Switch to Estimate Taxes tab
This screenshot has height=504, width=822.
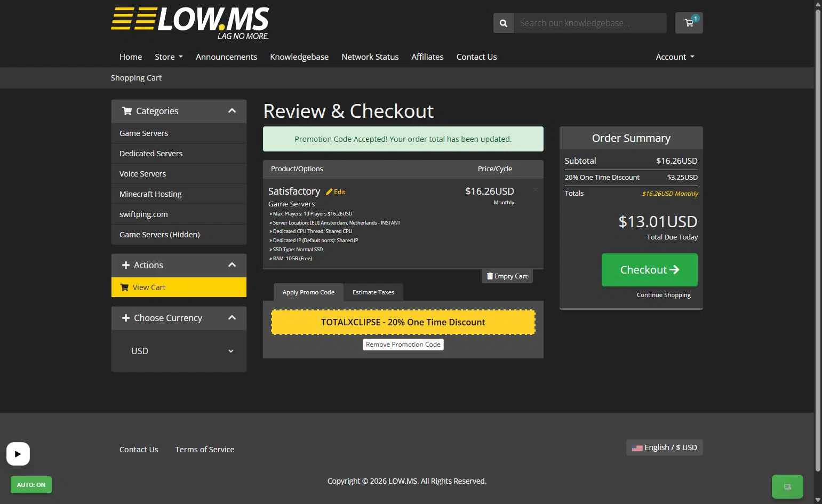click(x=373, y=292)
